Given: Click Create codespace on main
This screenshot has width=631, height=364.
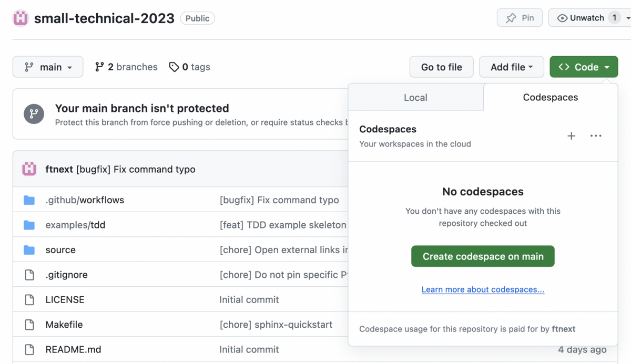Looking at the screenshot, I should coord(482,256).
